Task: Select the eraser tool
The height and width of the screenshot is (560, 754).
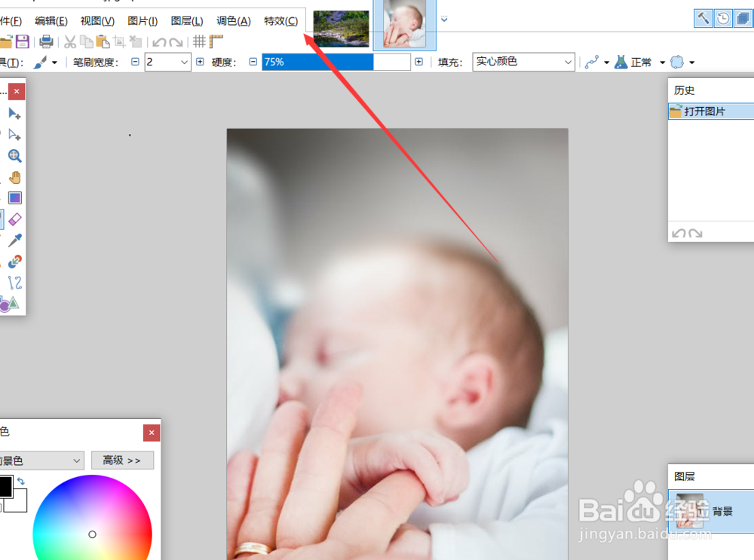Action: (x=14, y=219)
